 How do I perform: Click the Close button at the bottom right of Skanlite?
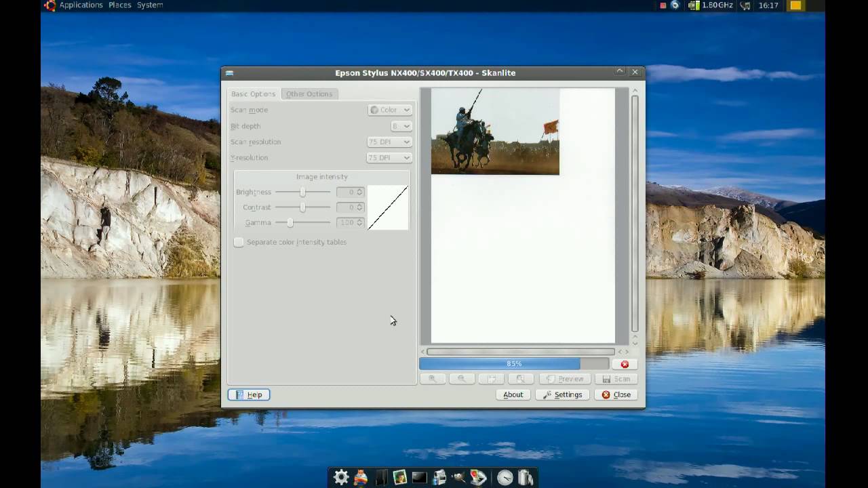(x=616, y=394)
